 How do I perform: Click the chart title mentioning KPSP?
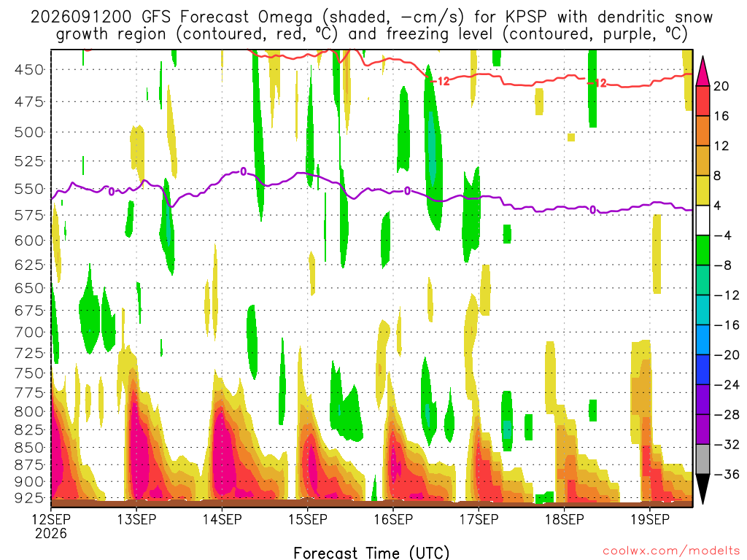point(371,26)
